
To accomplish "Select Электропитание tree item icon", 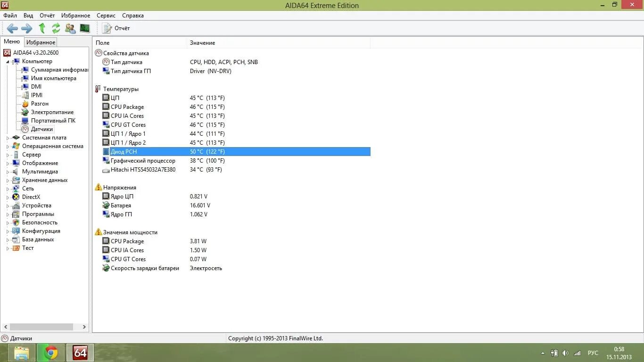I will (x=25, y=112).
